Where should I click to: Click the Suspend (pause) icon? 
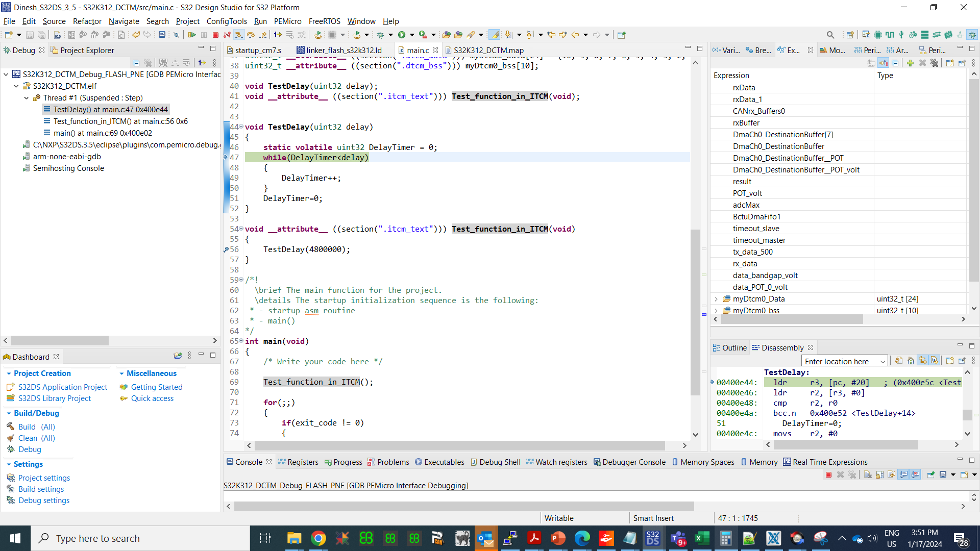(204, 34)
